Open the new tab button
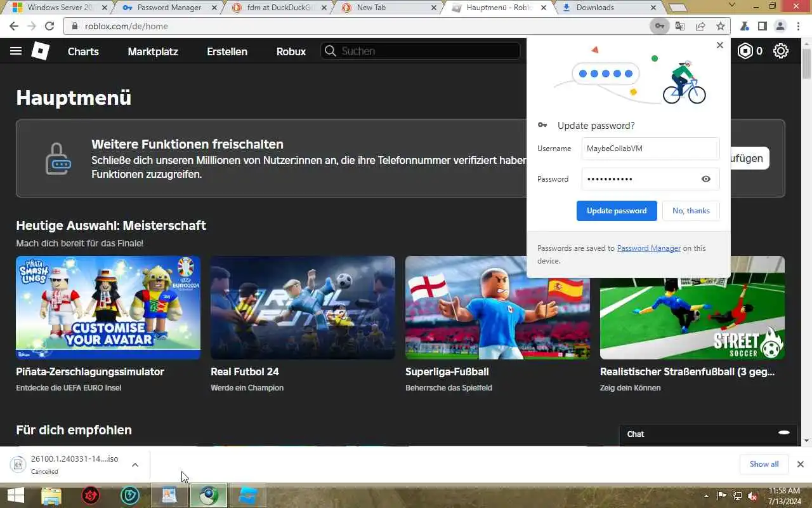The image size is (812, 508). [678, 8]
